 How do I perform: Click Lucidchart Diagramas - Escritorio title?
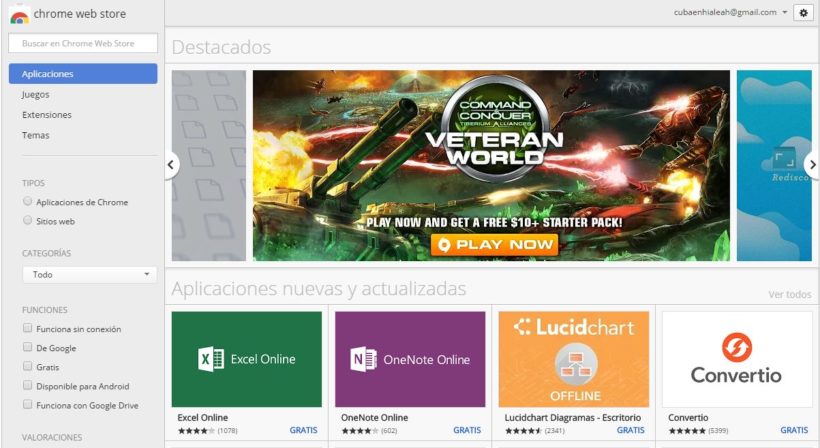coord(573,418)
